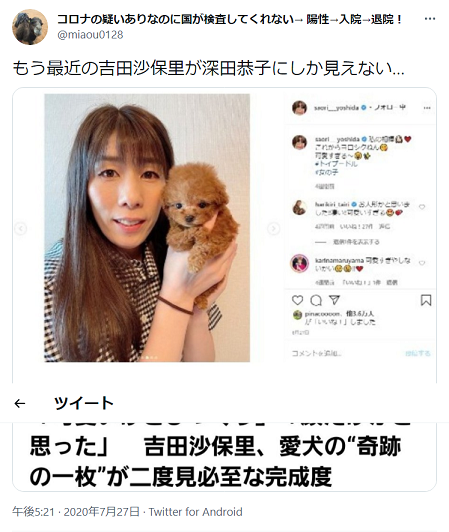This screenshot has width=449, height=532.
Task: Go back using the left arrow
Action: coord(20,403)
